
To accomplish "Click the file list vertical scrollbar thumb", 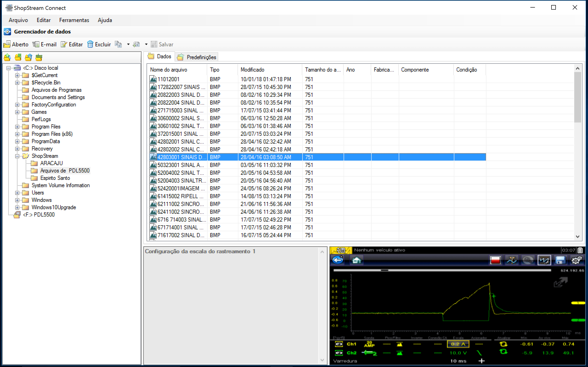I will (x=578, y=97).
